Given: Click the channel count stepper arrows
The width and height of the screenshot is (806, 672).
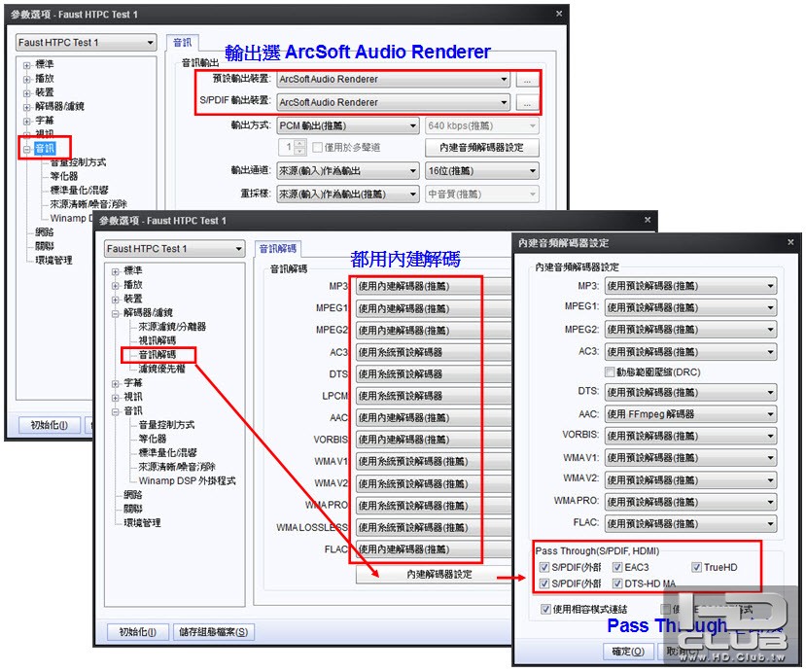Looking at the screenshot, I should click(x=300, y=148).
